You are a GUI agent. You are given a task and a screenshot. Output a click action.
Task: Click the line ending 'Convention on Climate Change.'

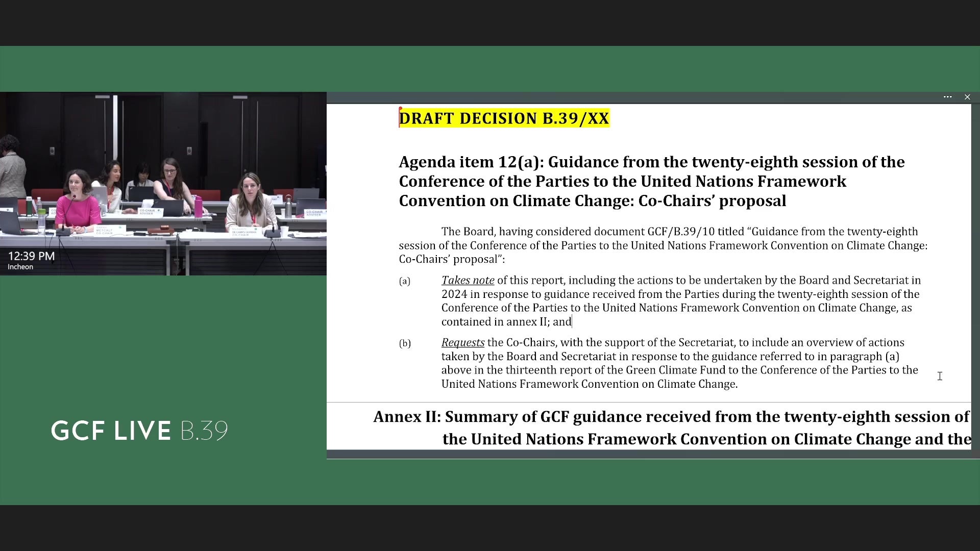coord(590,384)
